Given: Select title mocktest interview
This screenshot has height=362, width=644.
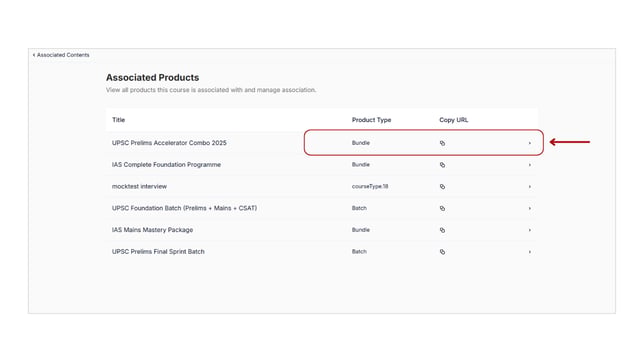Looking at the screenshot, I should tap(139, 187).
